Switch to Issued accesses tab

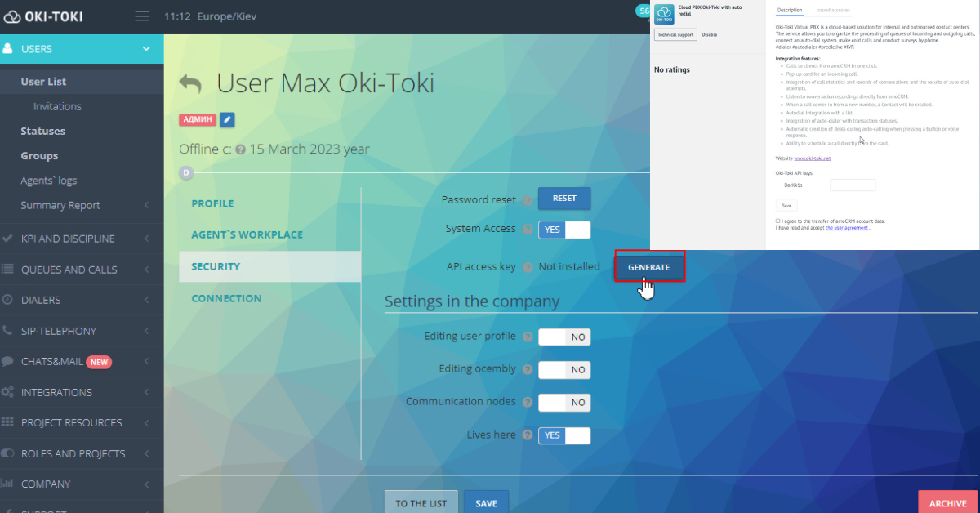coord(833,10)
